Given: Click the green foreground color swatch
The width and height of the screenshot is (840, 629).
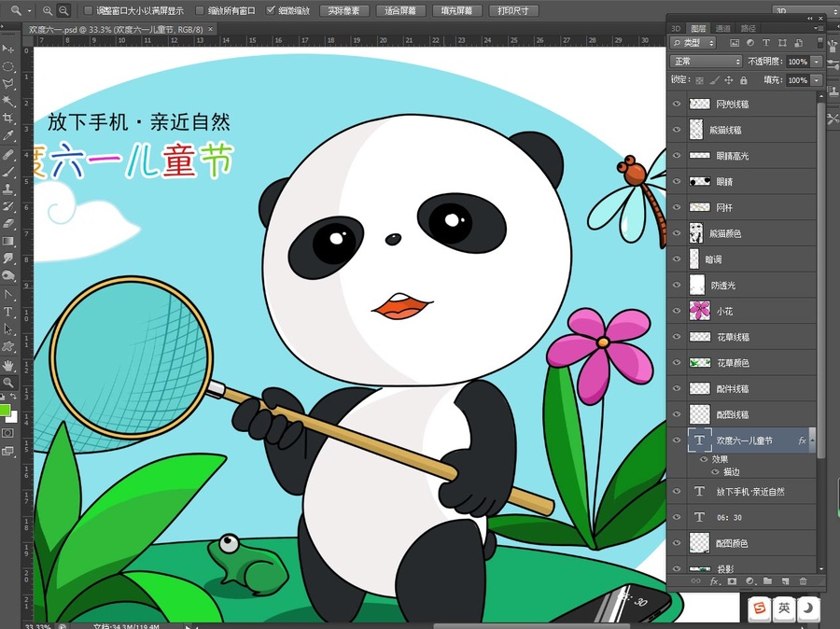Looking at the screenshot, I should click(x=5, y=411).
